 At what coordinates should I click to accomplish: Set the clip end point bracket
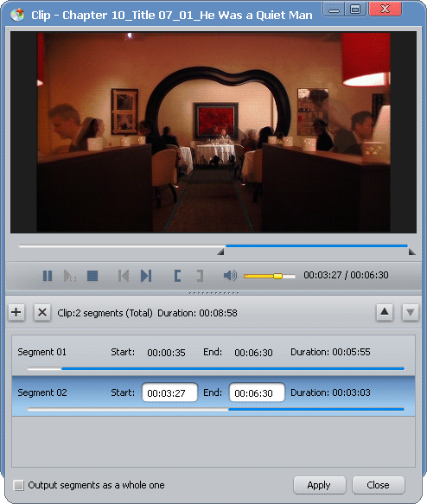tap(200, 276)
